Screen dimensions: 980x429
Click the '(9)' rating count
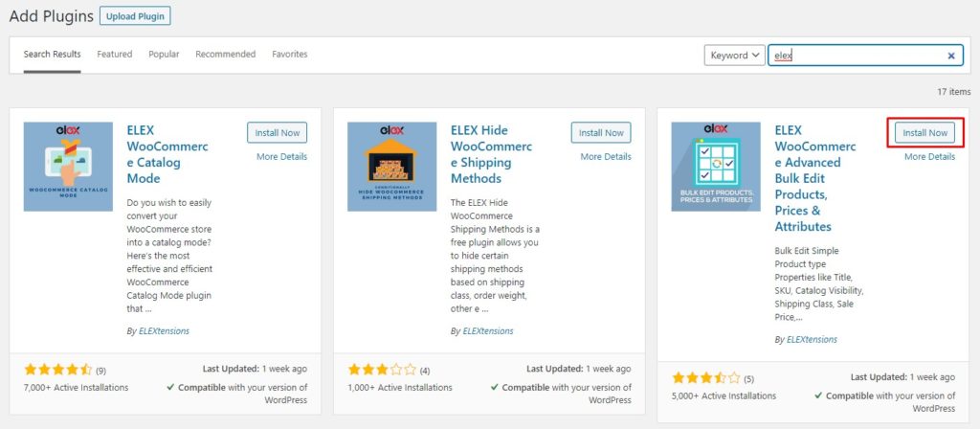coord(100,371)
